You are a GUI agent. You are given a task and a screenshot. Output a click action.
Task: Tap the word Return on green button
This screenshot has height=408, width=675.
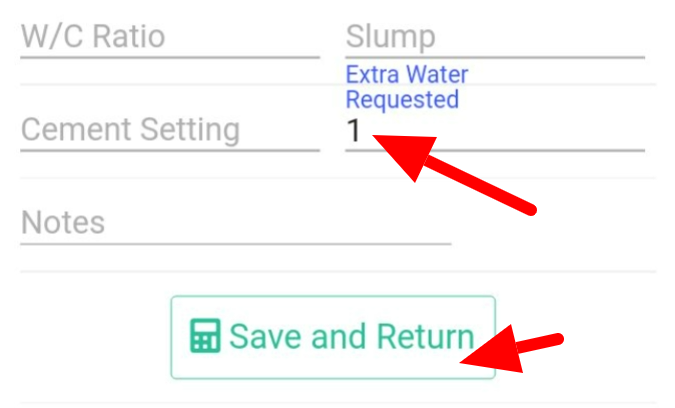coord(425,337)
